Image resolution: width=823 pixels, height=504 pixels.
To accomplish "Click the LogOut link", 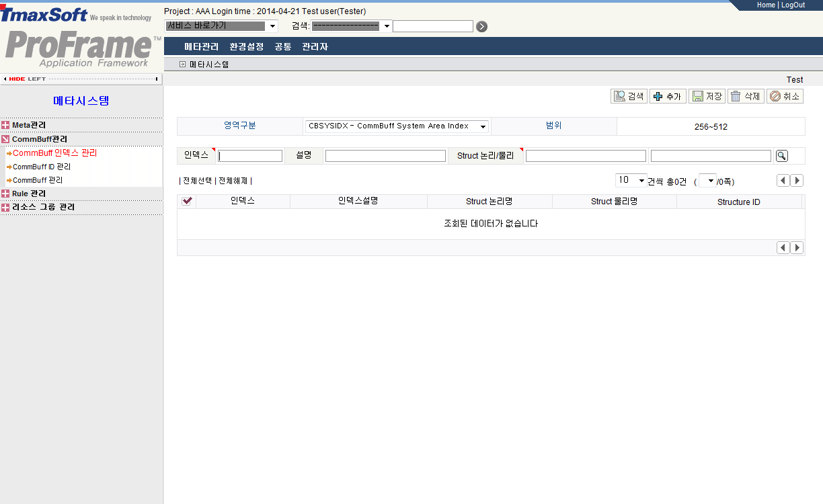I will click(793, 5).
